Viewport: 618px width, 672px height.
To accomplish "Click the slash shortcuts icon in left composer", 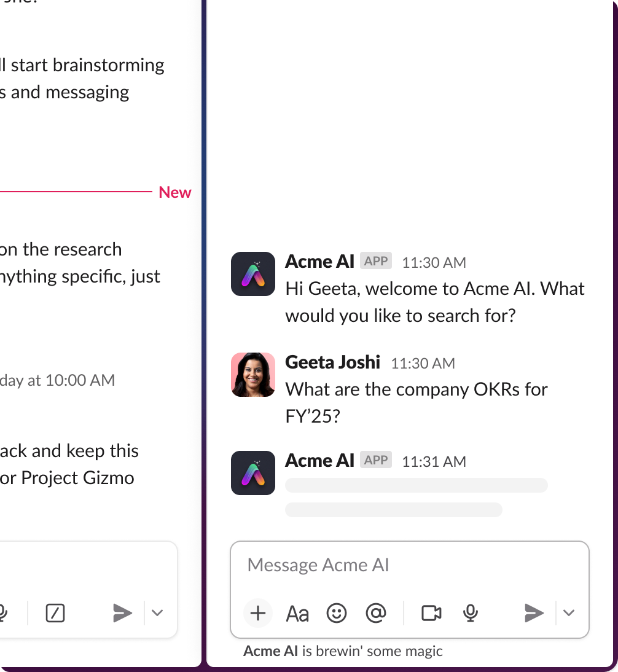I will 55,613.
